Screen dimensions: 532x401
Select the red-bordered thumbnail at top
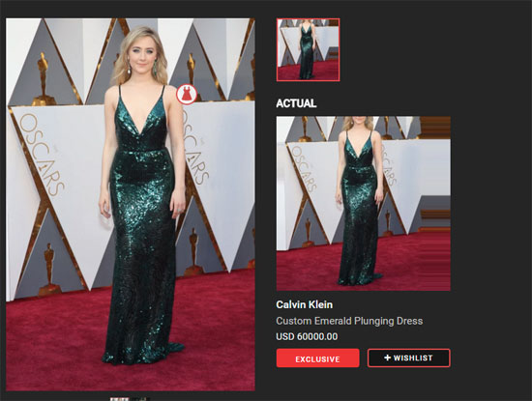point(308,50)
